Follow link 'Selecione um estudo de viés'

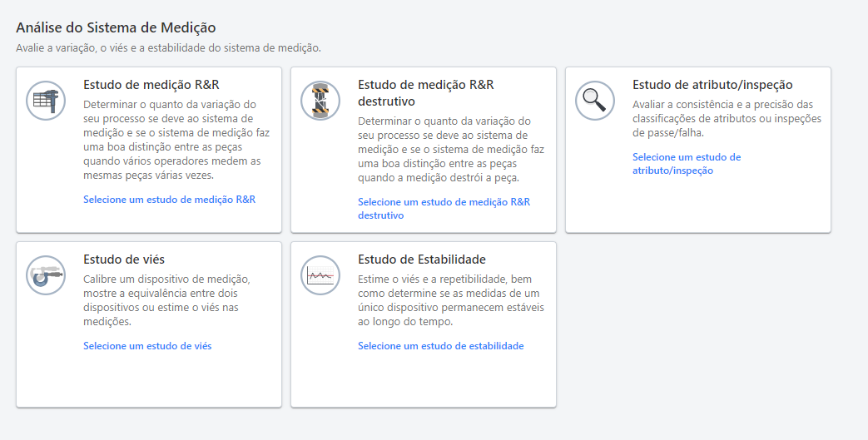(x=147, y=345)
